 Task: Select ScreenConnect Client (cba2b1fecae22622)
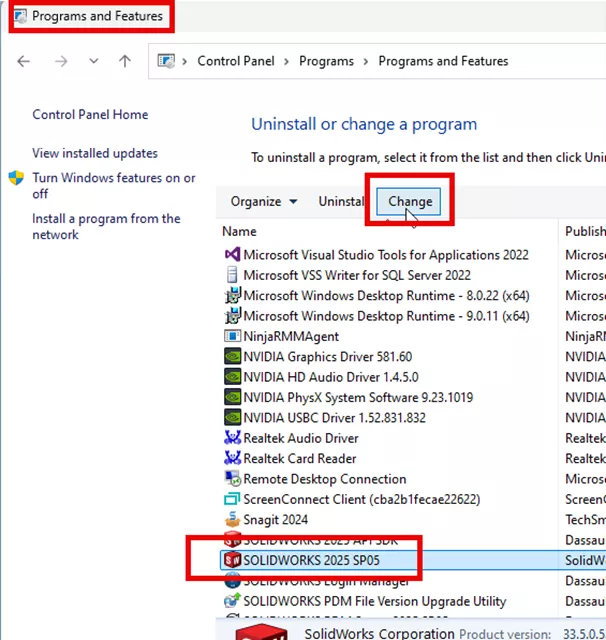362,500
